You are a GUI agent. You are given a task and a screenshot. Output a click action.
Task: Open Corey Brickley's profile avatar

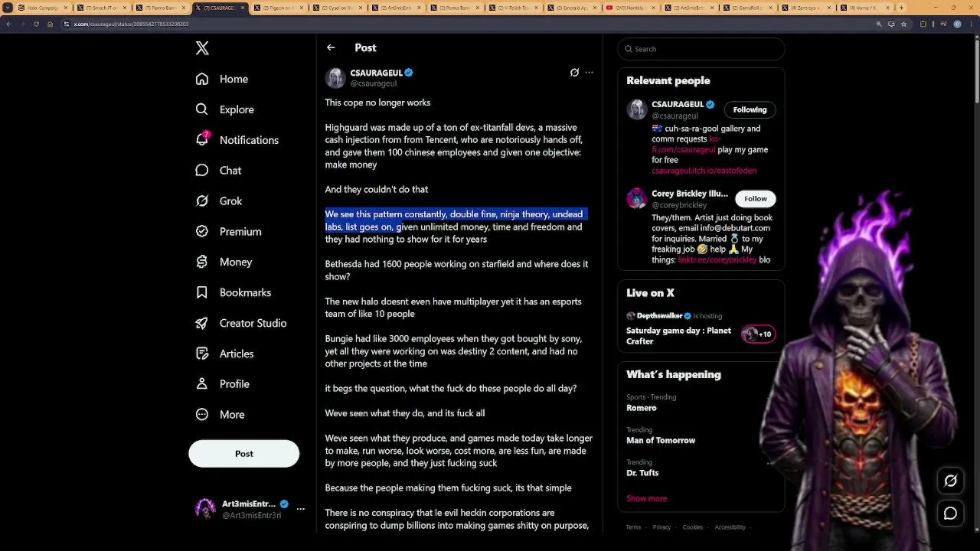(x=637, y=199)
